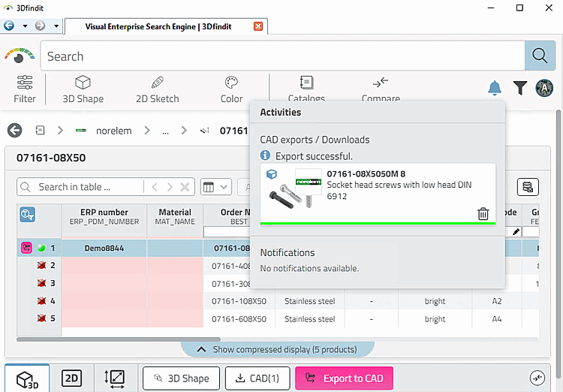Click the ERP number column header
Image resolution: width=563 pixels, height=392 pixels.
click(x=104, y=217)
